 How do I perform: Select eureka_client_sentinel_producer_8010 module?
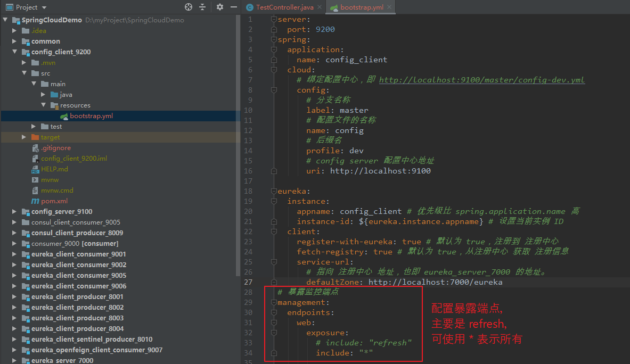point(92,339)
